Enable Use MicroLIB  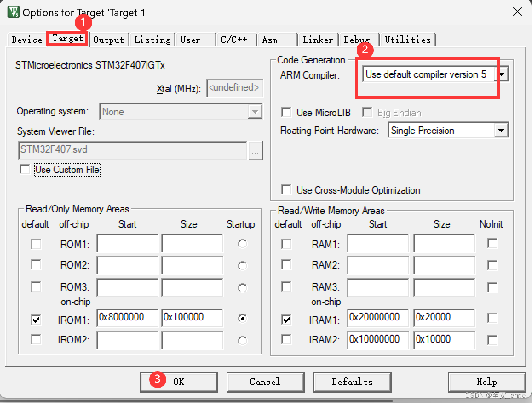286,112
